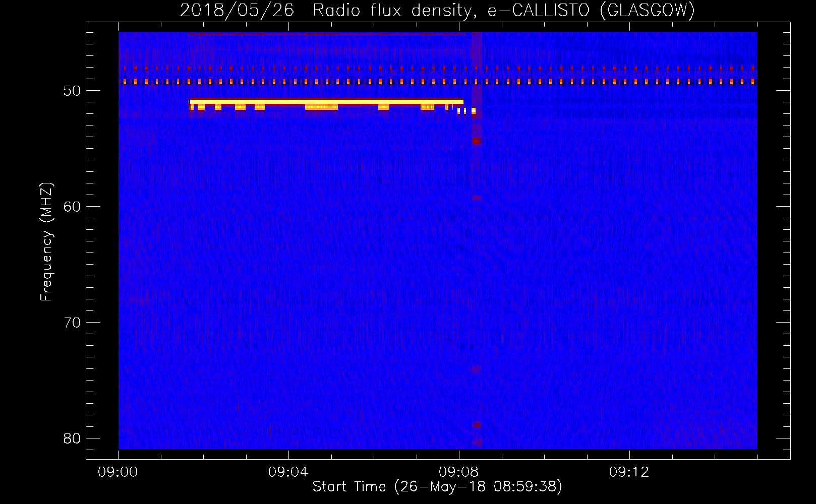Click the 'Frequency (MHZ)' y-axis label

point(46,242)
